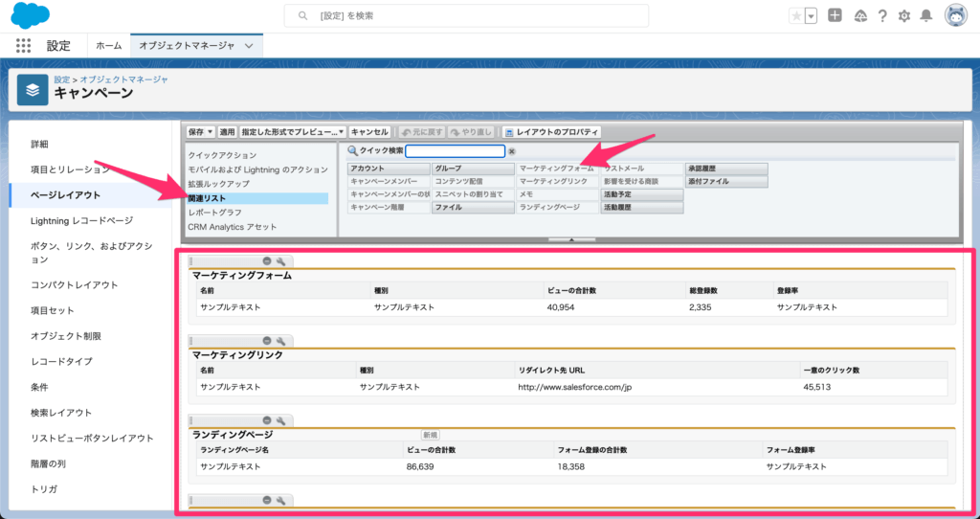Switch to the ホーム tab
Screen dimensions: 980x519
point(109,45)
